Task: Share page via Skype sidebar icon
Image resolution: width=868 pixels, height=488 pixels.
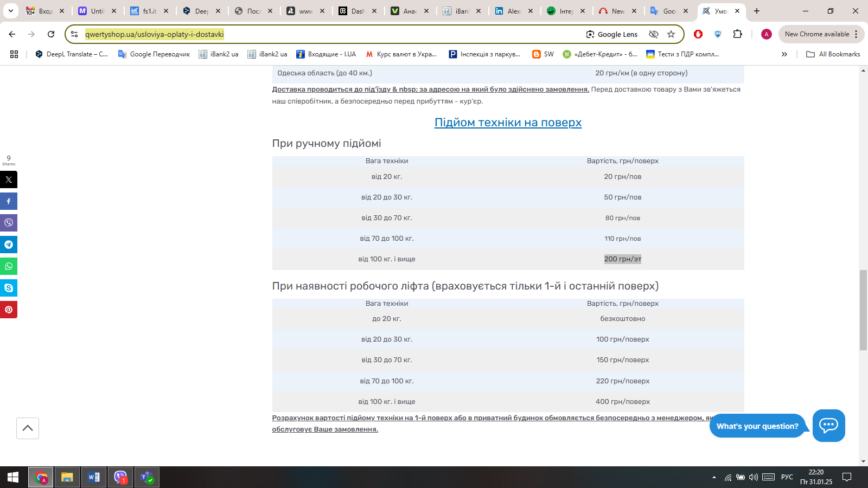Action: pos(9,288)
